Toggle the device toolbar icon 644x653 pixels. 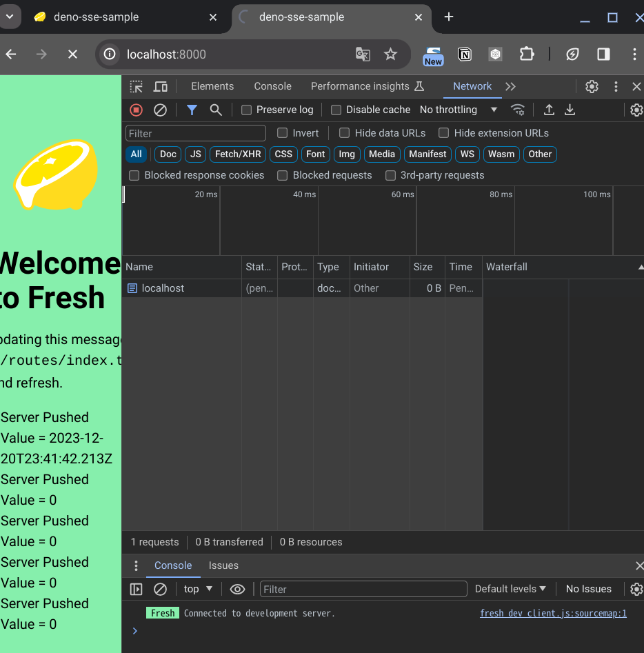161,86
